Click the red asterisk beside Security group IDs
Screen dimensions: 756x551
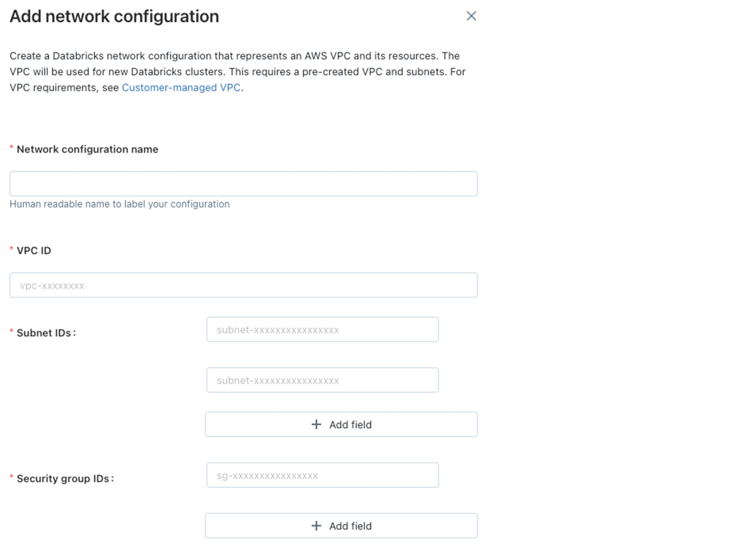click(x=11, y=478)
